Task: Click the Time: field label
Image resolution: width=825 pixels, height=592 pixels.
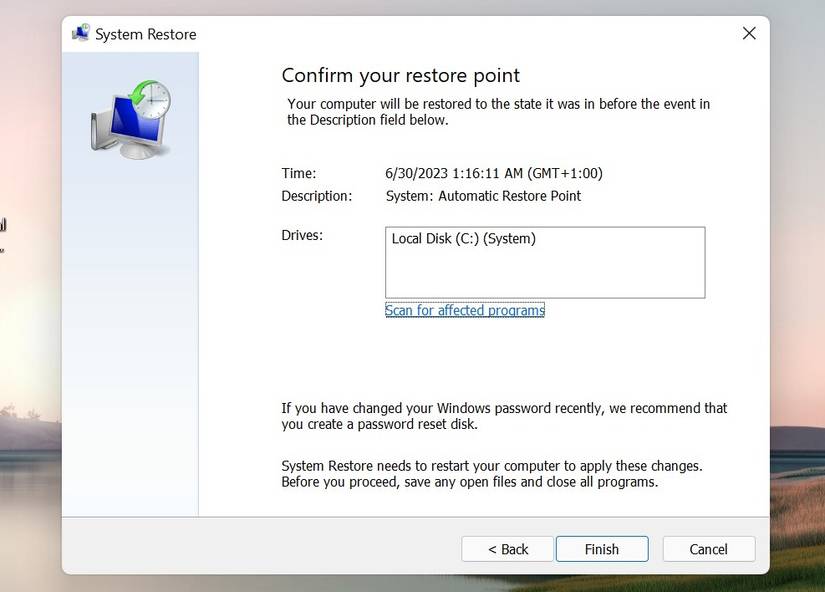Action: click(x=299, y=173)
